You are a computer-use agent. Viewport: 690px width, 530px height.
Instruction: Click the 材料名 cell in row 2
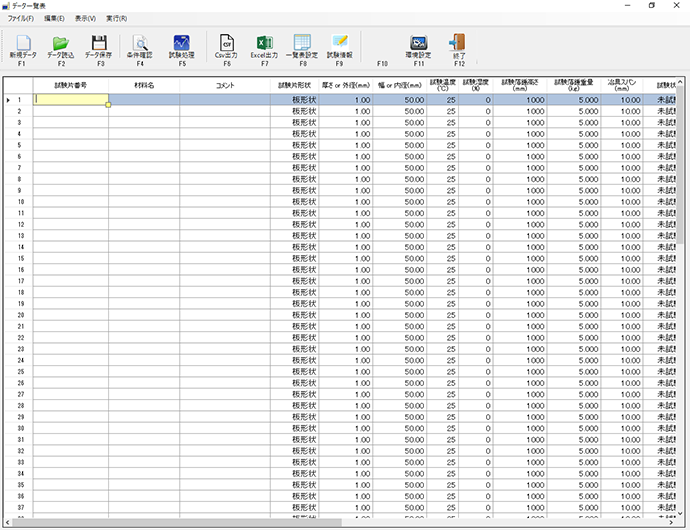pyautogui.click(x=144, y=111)
